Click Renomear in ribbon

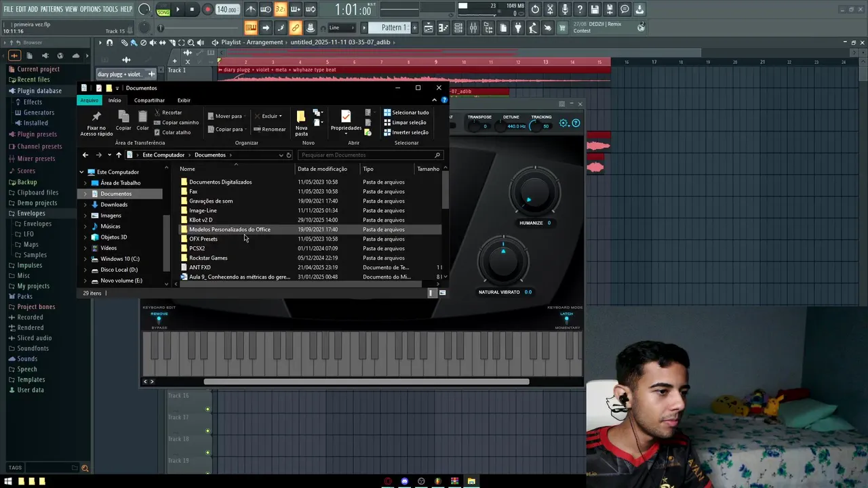tap(270, 129)
